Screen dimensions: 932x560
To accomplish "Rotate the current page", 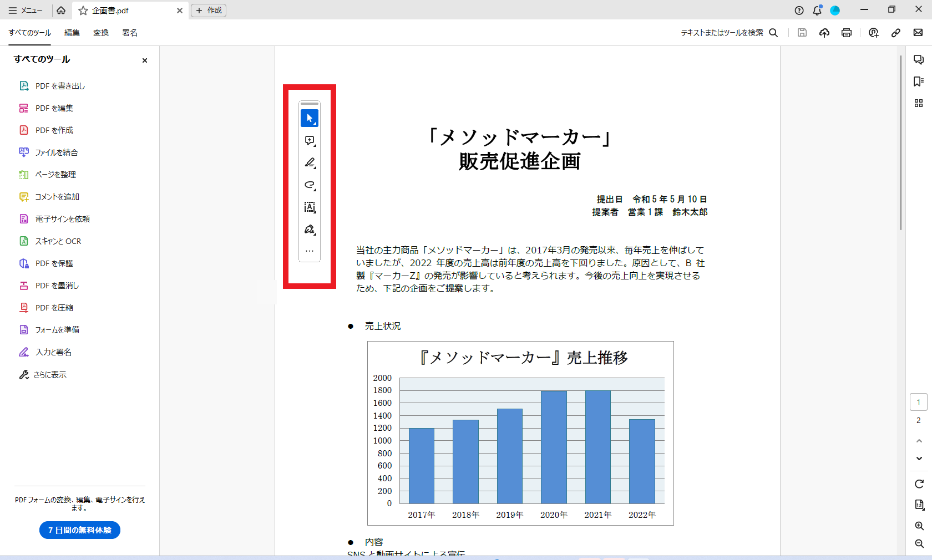I will (919, 483).
